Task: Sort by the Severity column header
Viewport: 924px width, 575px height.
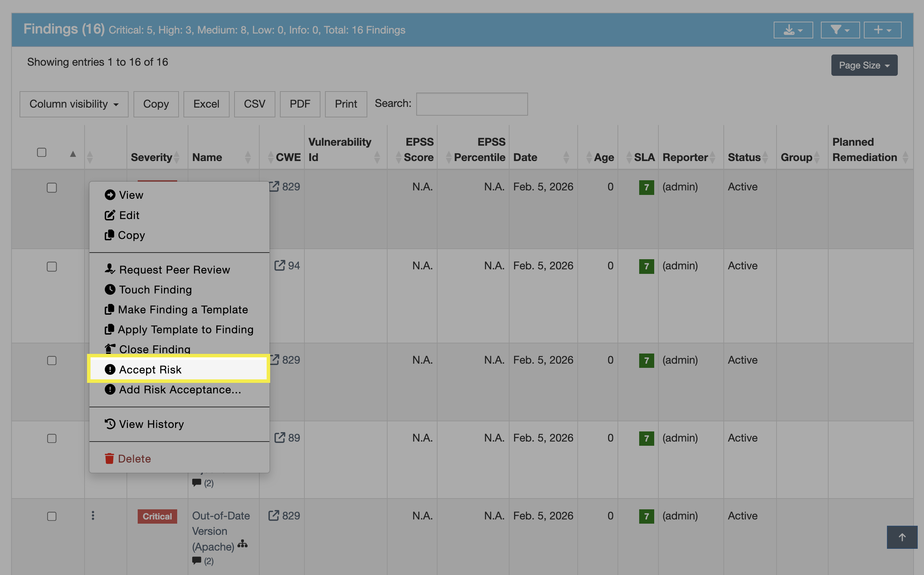Action: point(151,157)
